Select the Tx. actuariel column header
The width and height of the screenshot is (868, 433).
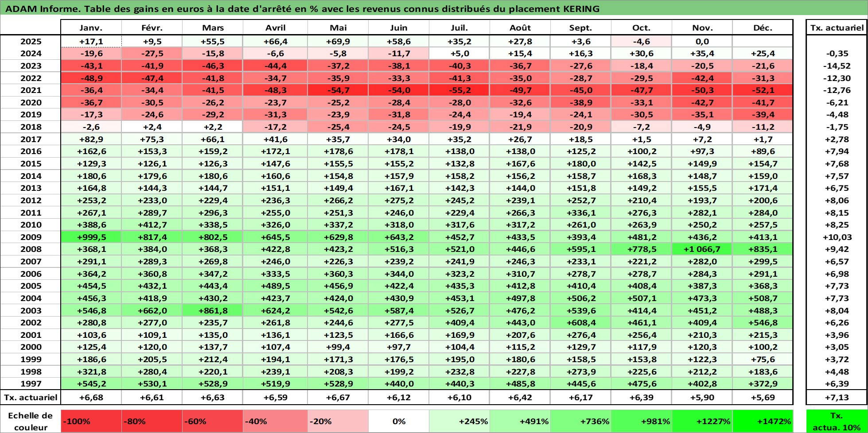coord(837,27)
